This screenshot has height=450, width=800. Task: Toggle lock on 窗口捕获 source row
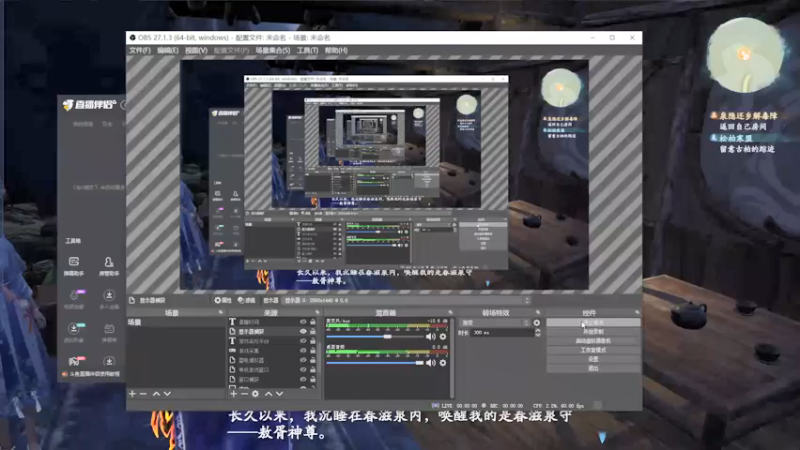(x=313, y=379)
